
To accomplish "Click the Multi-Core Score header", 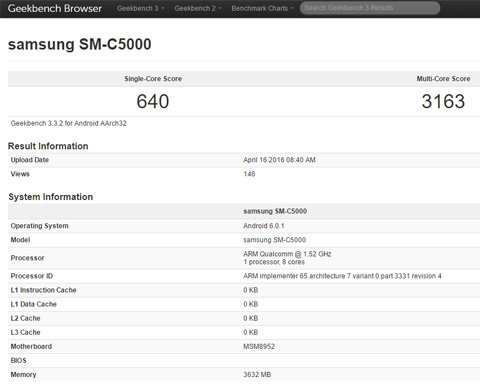I will pos(443,79).
